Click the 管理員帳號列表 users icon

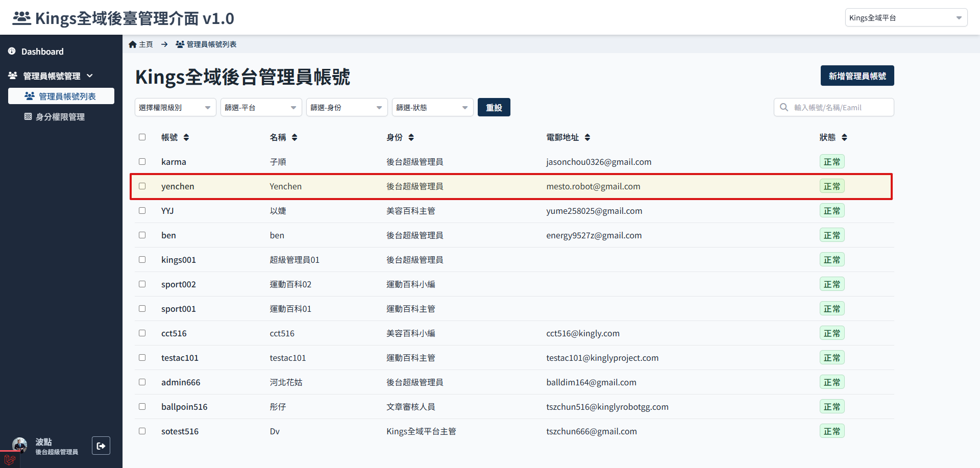[x=30, y=96]
